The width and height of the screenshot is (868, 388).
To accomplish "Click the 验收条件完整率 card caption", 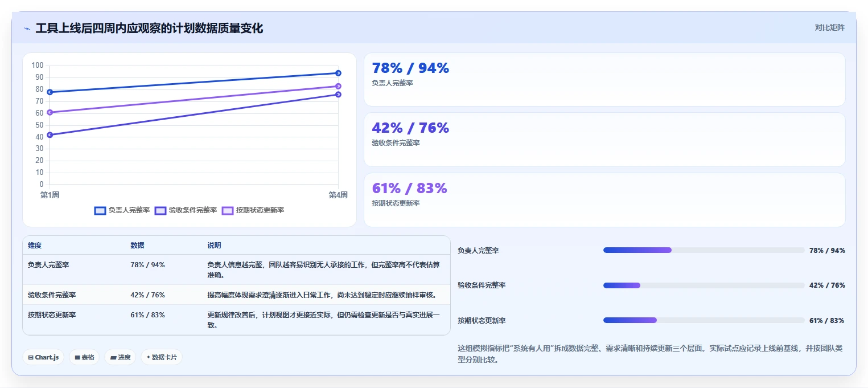I will [396, 143].
